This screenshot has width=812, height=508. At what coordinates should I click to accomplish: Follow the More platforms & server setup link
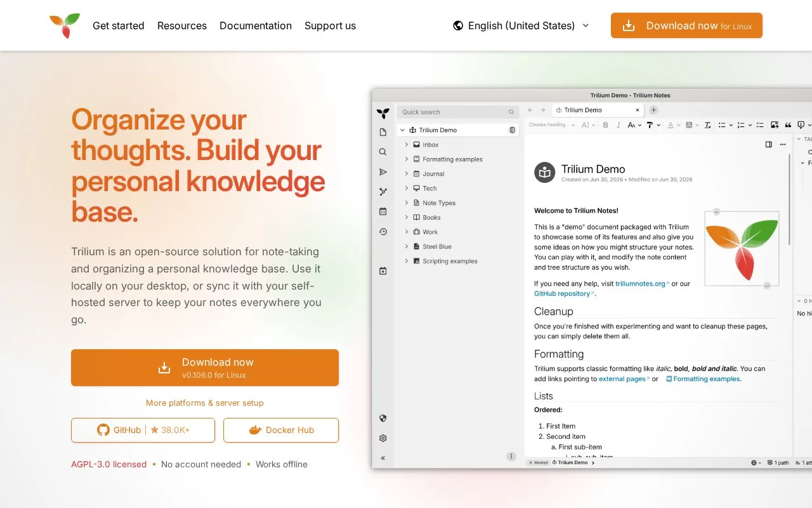205,403
